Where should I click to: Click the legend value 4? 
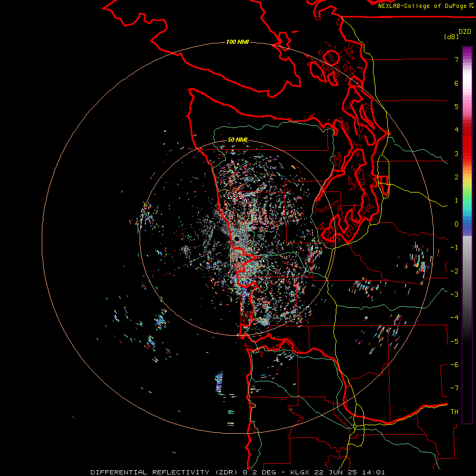pos(456,130)
